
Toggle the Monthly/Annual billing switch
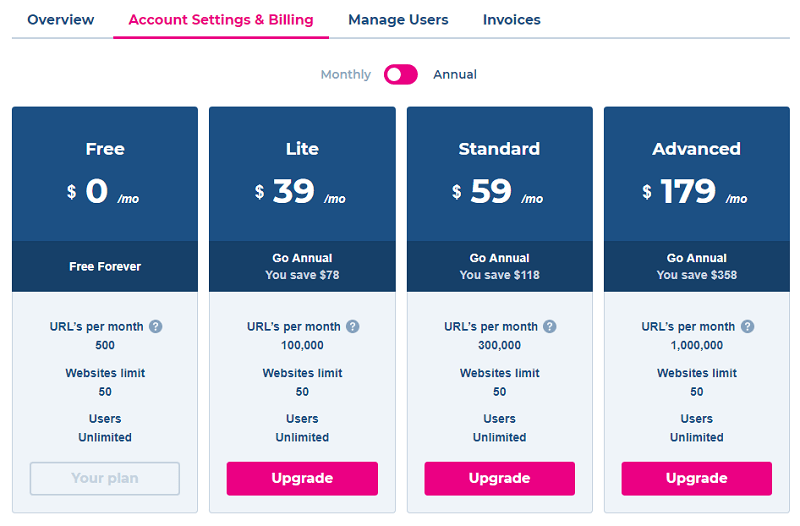pyautogui.click(x=401, y=75)
